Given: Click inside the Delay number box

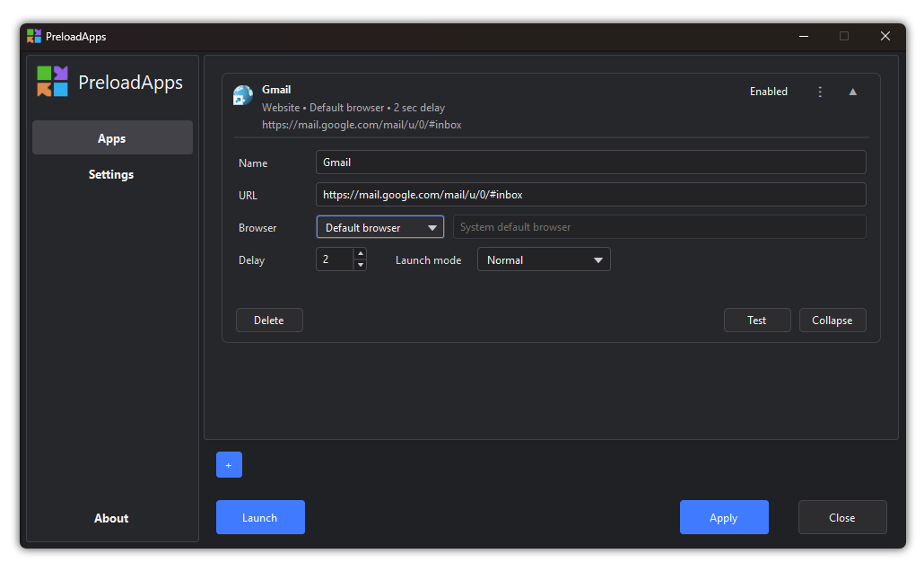Looking at the screenshot, I should 336,259.
